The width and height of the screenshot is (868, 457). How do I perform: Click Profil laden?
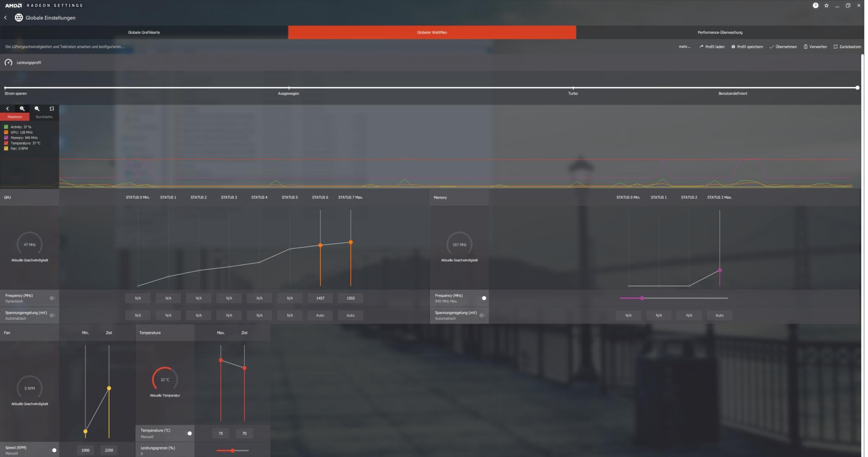(712, 47)
